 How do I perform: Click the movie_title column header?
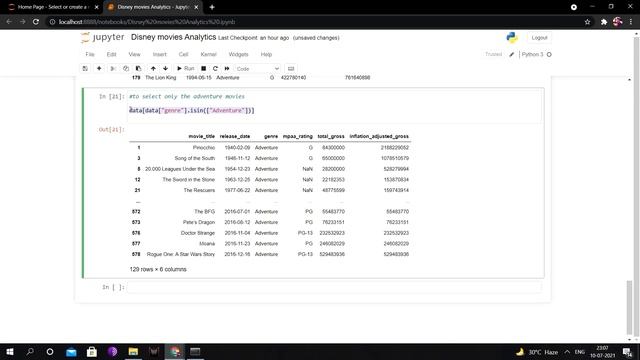tap(201, 136)
